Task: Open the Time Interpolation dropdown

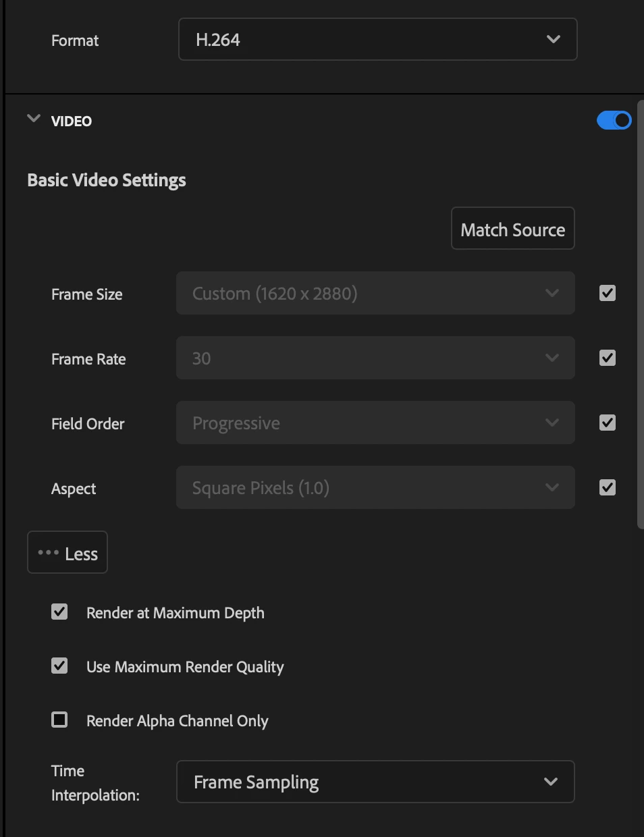Action: point(375,782)
